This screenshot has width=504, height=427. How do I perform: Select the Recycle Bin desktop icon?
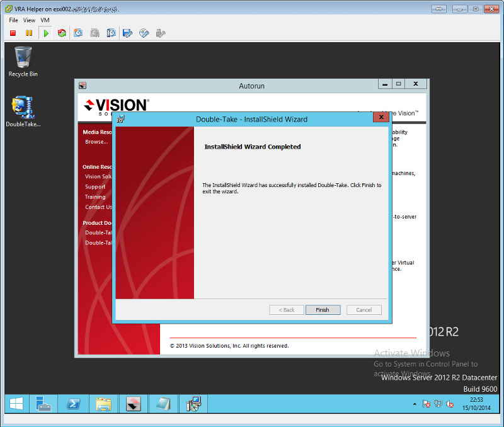click(x=23, y=62)
